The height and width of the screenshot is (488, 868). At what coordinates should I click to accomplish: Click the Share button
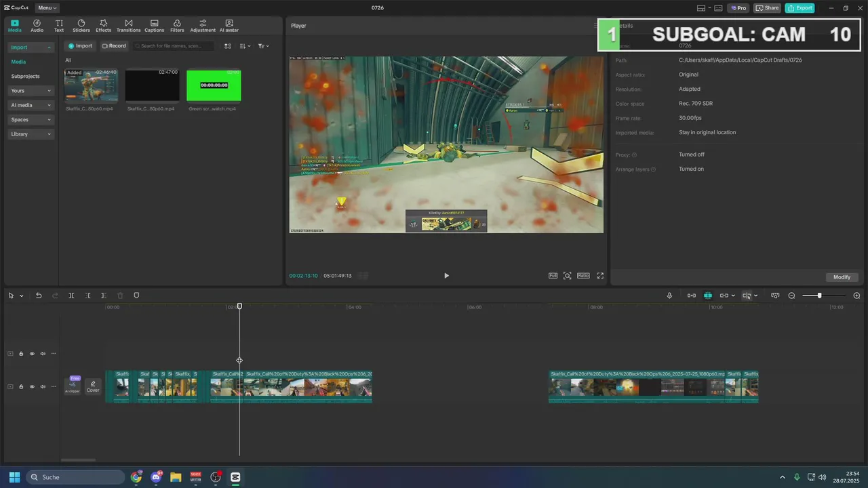pyautogui.click(x=768, y=8)
